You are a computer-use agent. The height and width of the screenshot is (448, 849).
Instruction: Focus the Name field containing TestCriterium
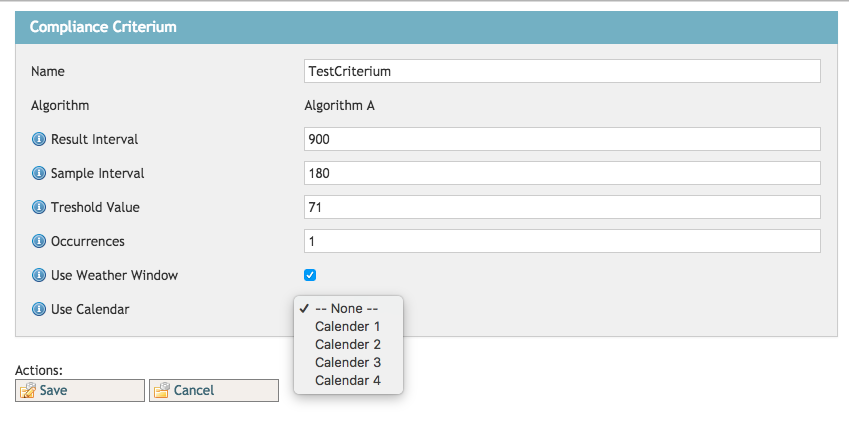click(x=562, y=71)
